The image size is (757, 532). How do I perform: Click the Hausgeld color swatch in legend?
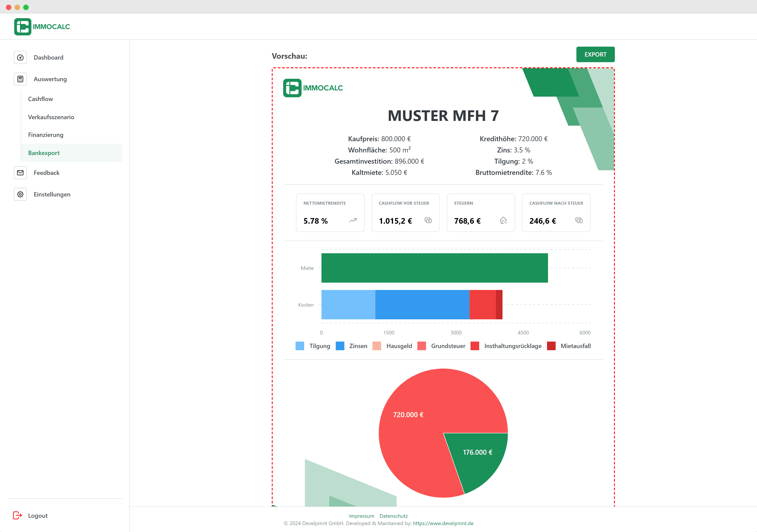pyautogui.click(x=377, y=346)
